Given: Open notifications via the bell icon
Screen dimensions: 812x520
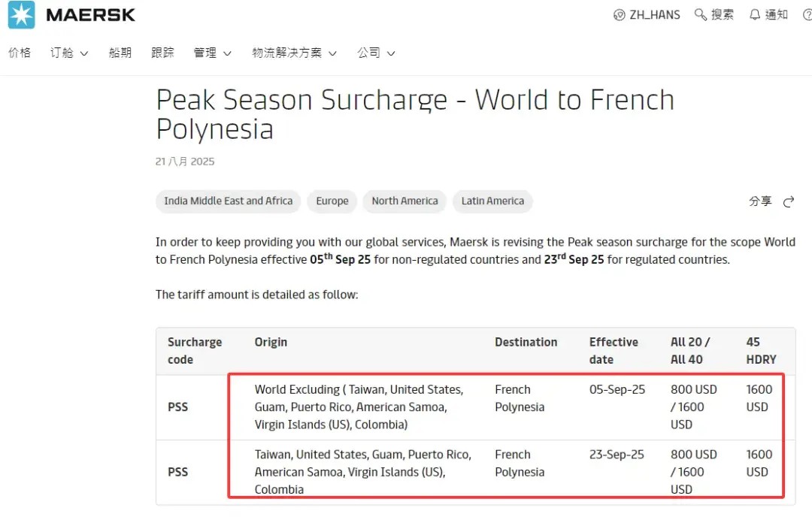Looking at the screenshot, I should tap(755, 15).
